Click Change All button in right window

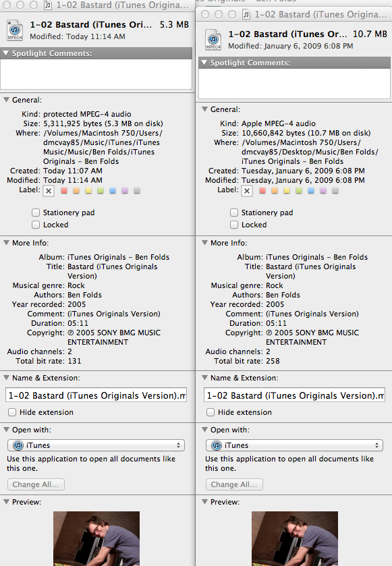234,484
